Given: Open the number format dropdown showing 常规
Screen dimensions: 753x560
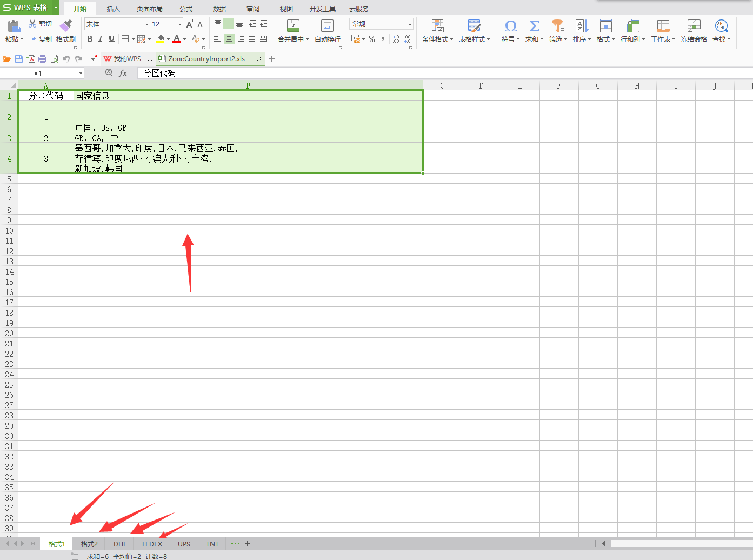Looking at the screenshot, I should [x=410, y=24].
